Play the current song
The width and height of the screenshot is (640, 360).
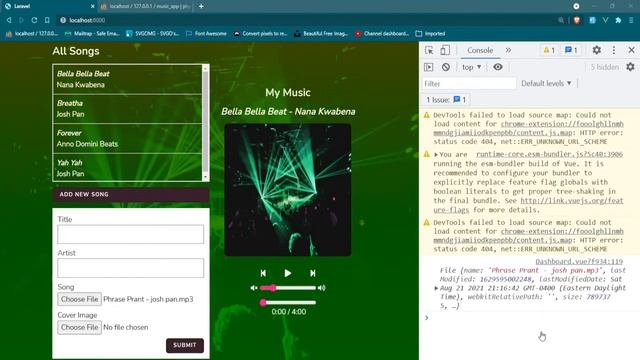click(x=288, y=273)
